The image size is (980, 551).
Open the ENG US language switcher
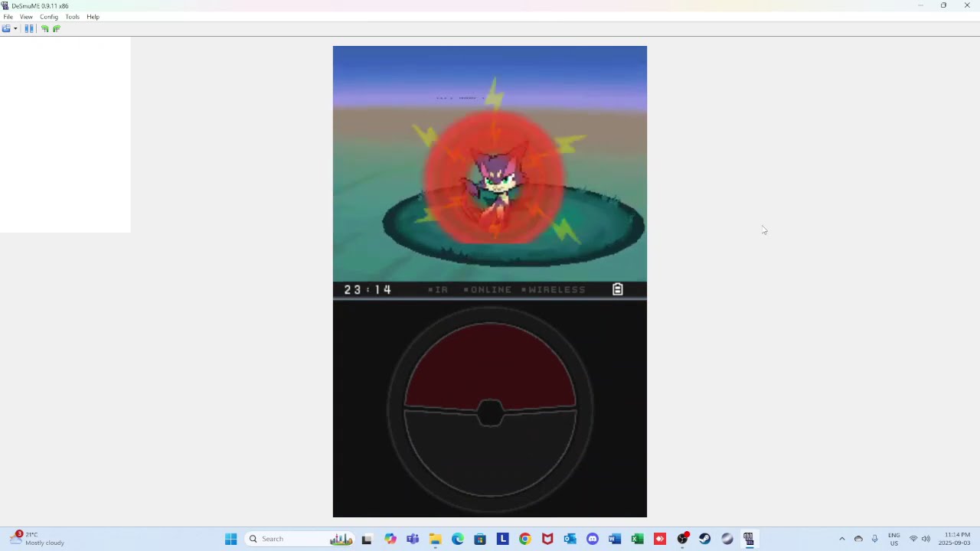tap(893, 539)
